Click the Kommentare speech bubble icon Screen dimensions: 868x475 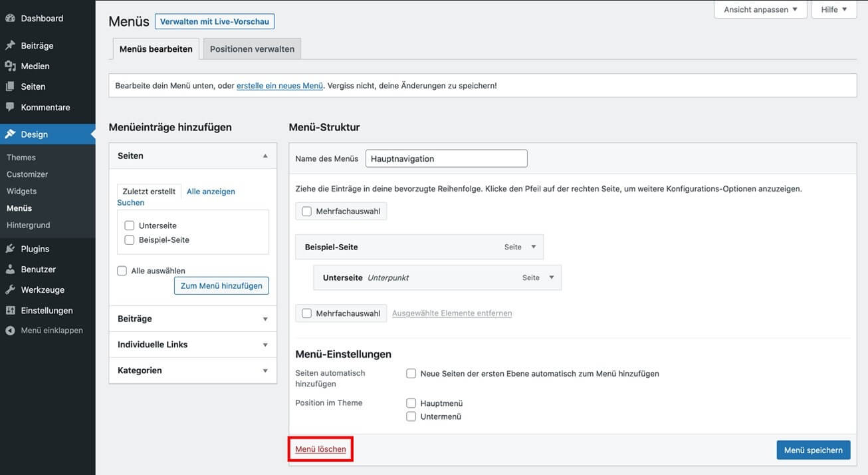click(10, 106)
